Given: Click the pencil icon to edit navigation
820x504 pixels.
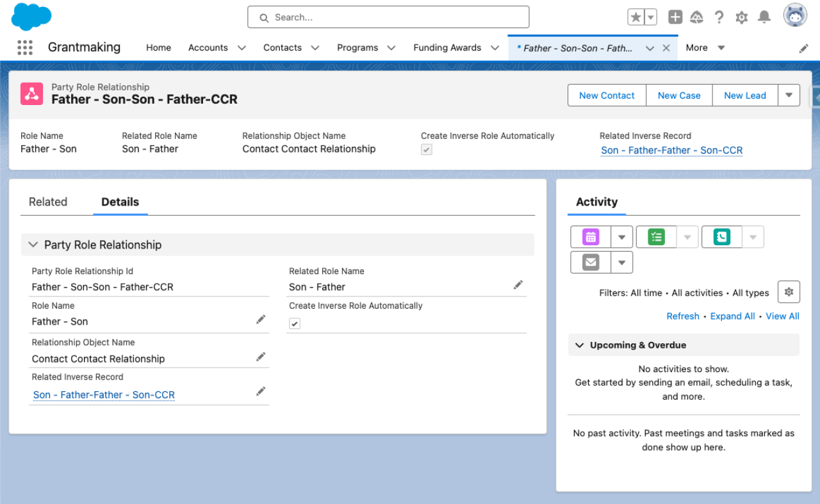Looking at the screenshot, I should (x=803, y=48).
